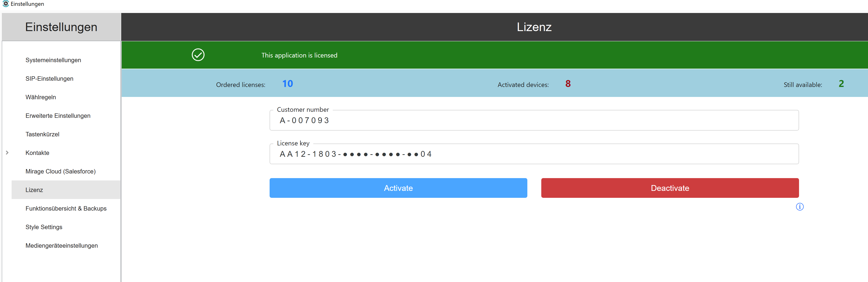
Task: Click the red Deactivate button
Action: pos(670,188)
